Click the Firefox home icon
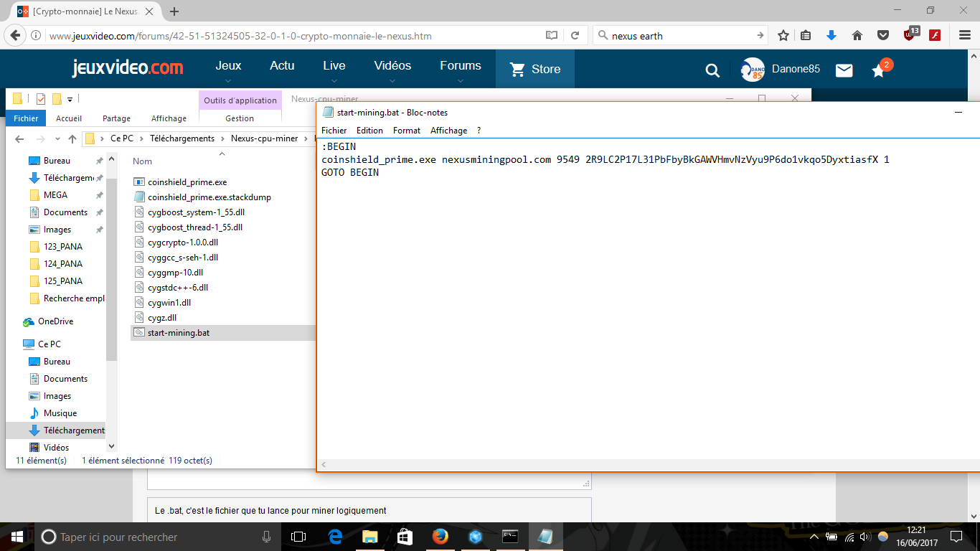 [857, 35]
